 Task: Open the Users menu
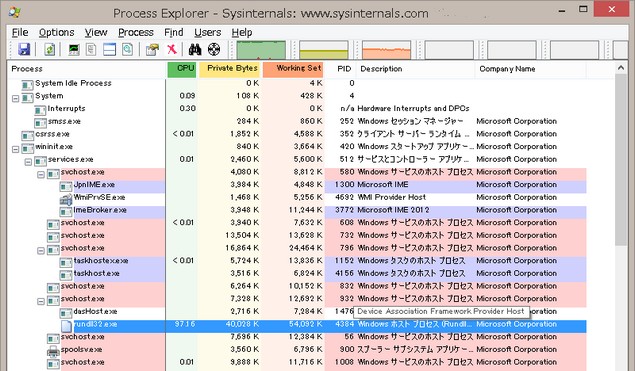(207, 32)
